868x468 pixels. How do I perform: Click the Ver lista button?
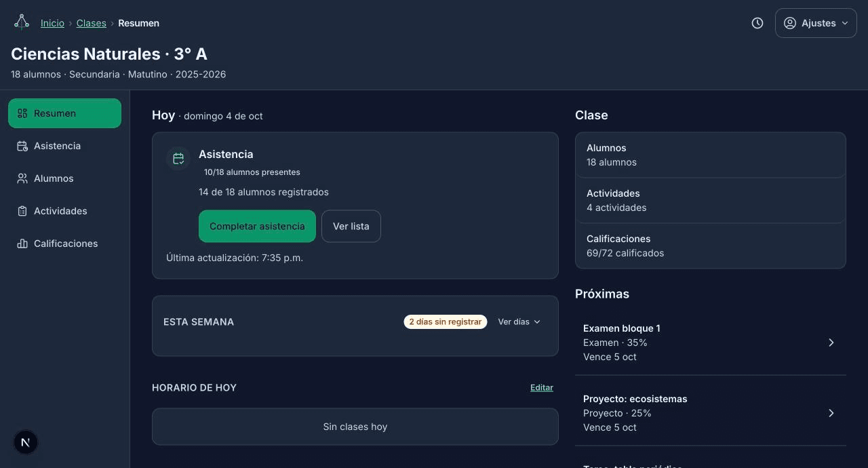point(351,226)
